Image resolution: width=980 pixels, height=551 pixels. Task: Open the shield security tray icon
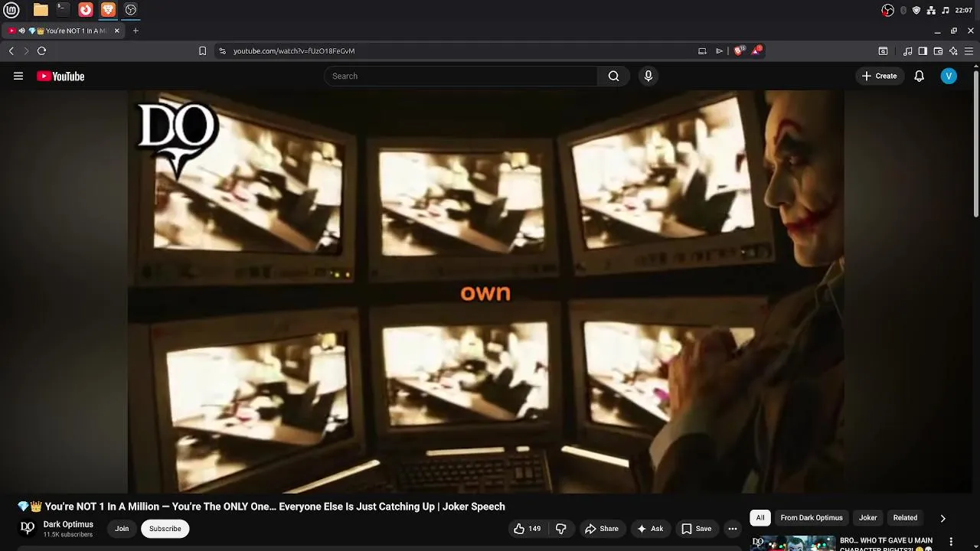pos(916,10)
